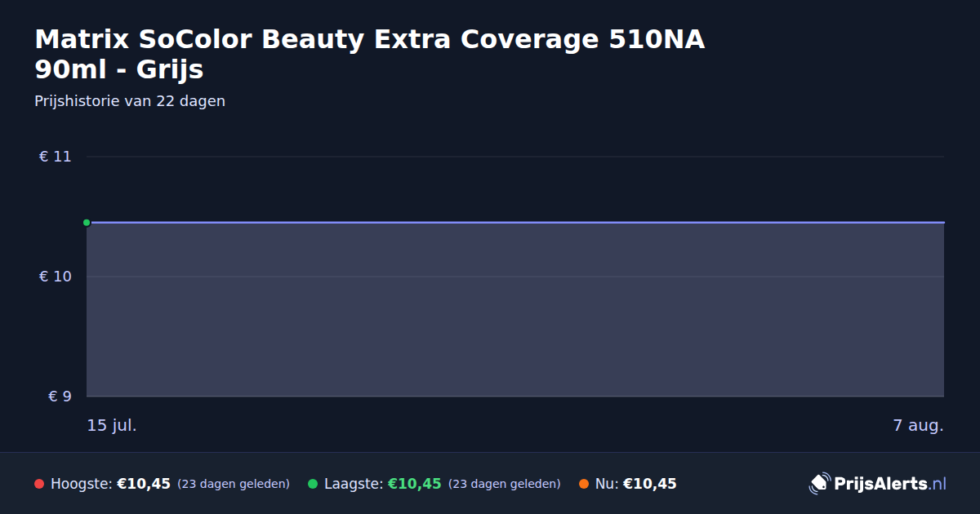This screenshot has width=980, height=514.
Task: Click the green Laagste legend dot
Action: click(x=313, y=484)
